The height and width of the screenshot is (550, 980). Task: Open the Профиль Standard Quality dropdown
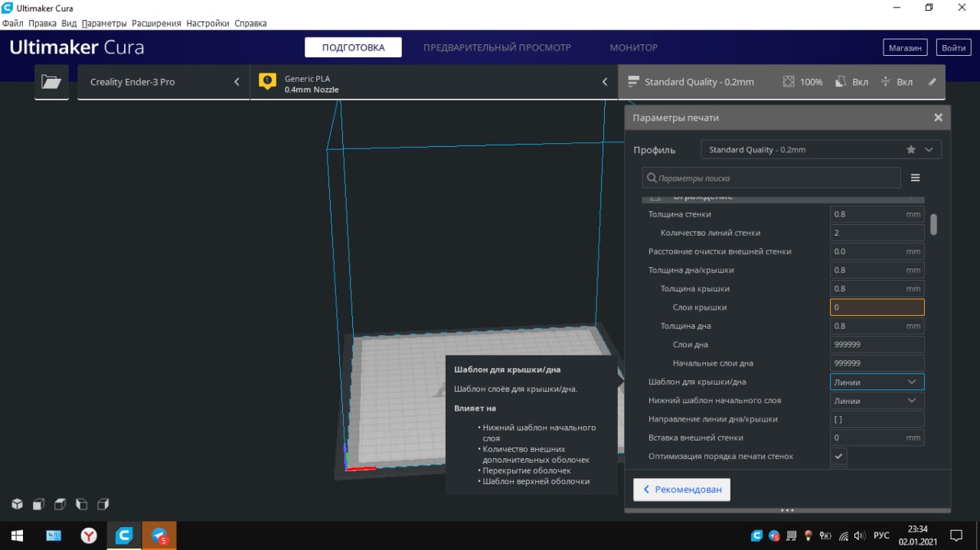pos(821,150)
